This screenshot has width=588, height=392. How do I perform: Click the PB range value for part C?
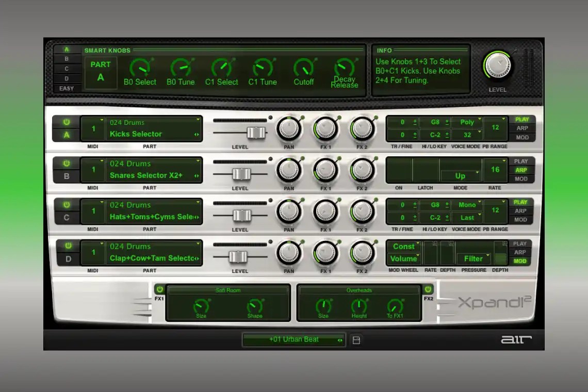click(x=495, y=210)
